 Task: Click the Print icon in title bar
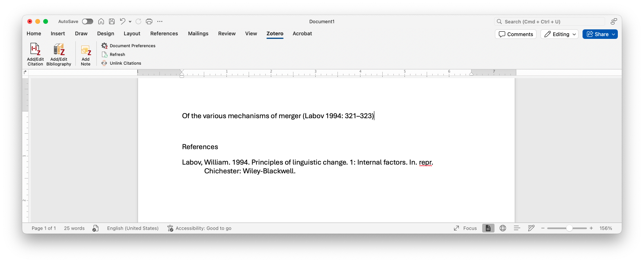(x=149, y=21)
